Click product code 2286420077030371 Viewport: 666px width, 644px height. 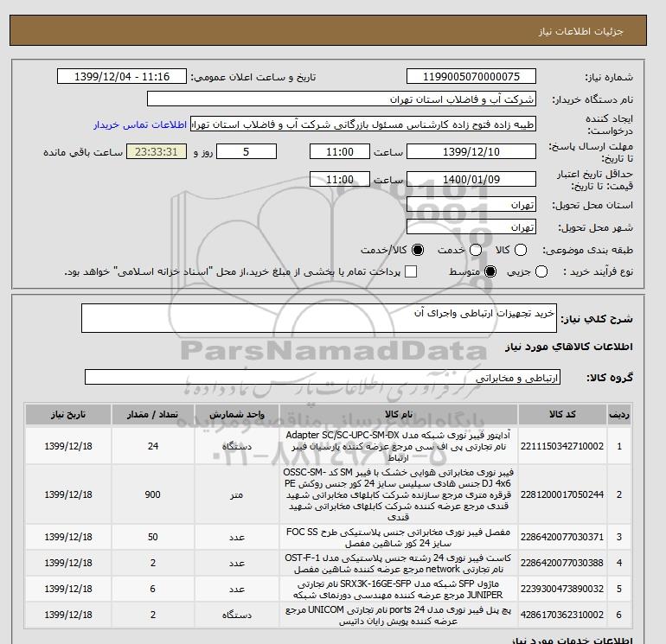pos(562,537)
